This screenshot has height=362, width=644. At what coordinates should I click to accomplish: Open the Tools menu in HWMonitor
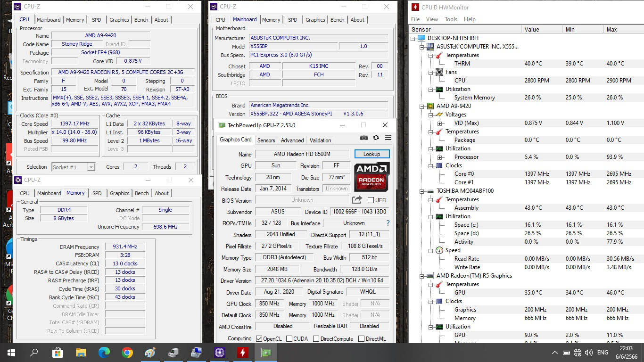[x=451, y=19]
